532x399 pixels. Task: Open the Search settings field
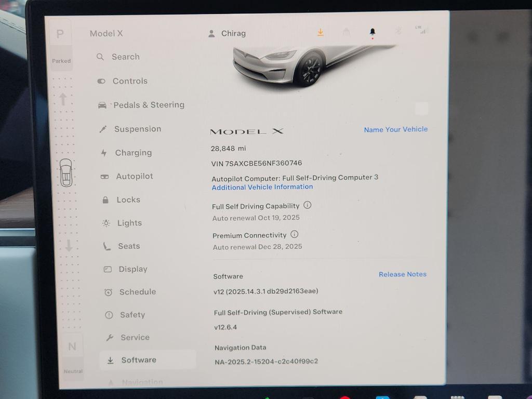(x=125, y=57)
